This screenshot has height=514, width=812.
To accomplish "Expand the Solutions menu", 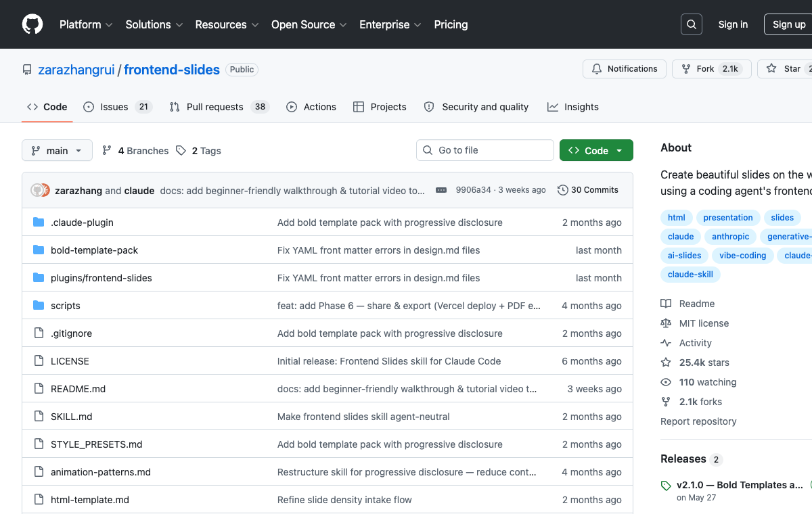I will [x=154, y=24].
